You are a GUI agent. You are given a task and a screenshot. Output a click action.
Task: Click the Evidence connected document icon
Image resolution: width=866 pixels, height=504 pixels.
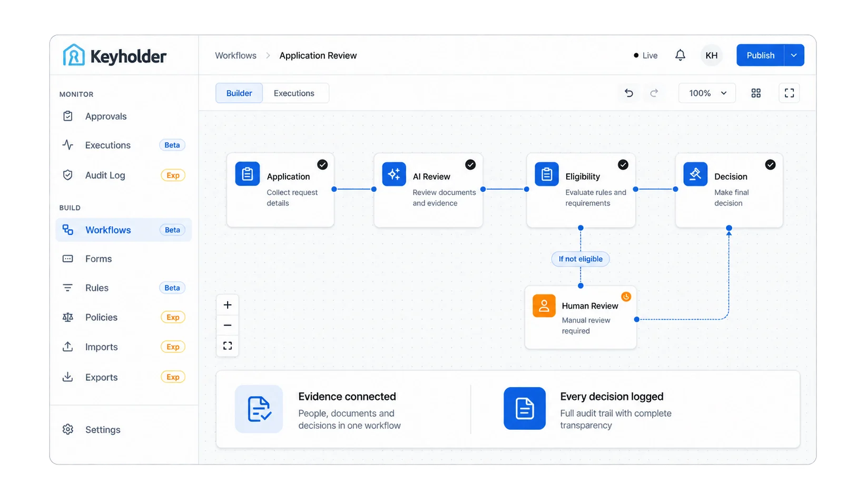[259, 409]
